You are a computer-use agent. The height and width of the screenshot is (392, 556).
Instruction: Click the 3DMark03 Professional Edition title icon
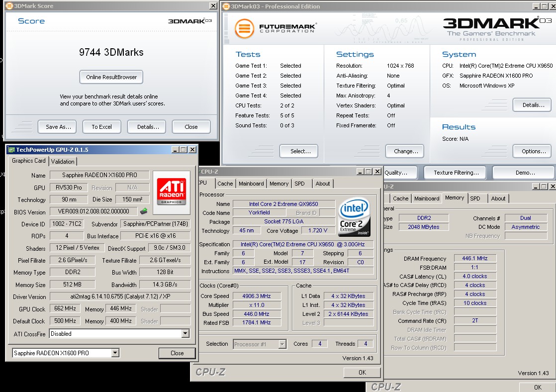tap(226, 6)
